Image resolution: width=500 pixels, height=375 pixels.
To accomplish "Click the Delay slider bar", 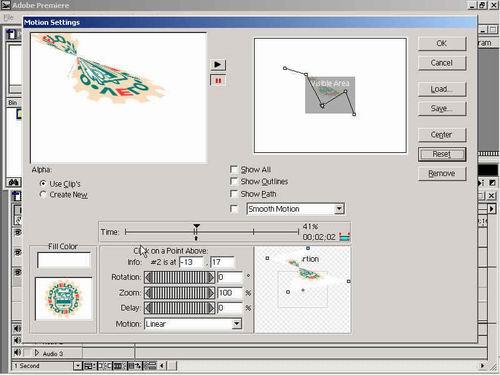I will (179, 308).
